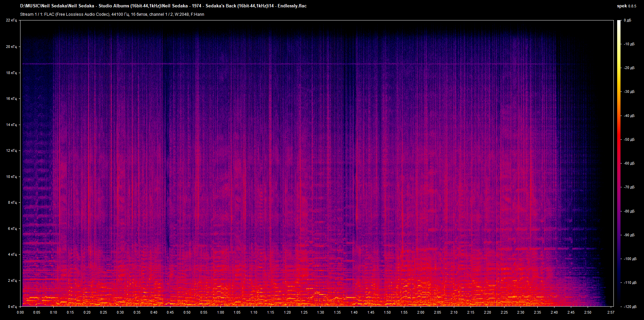Click the 0:00 time axis label
Screen dimensions: 644x320
(x=20, y=313)
